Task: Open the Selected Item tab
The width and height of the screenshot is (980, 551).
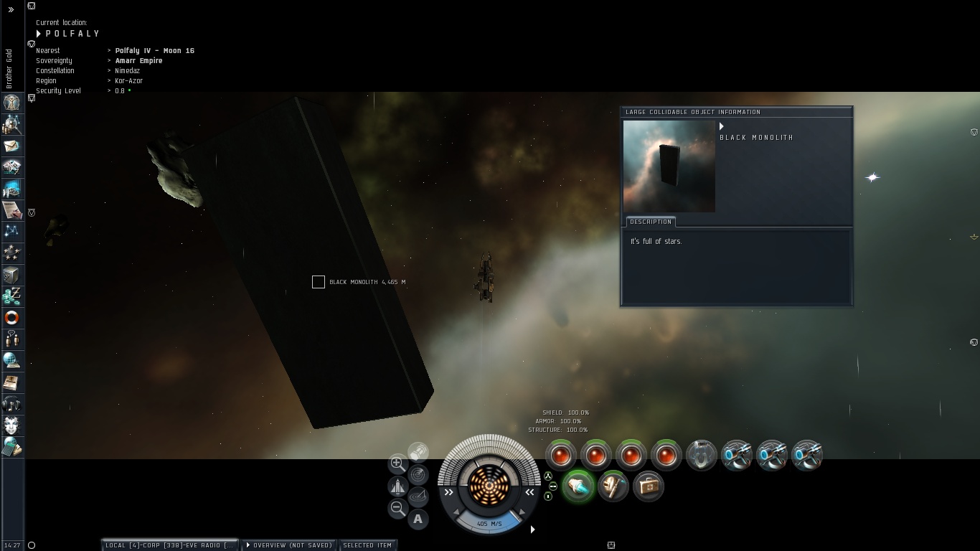Action: coord(367,545)
